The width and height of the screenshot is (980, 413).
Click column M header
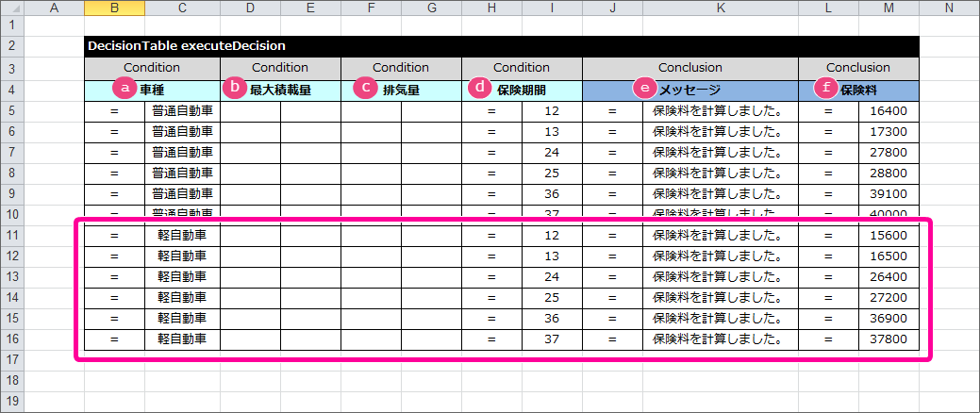(x=889, y=8)
